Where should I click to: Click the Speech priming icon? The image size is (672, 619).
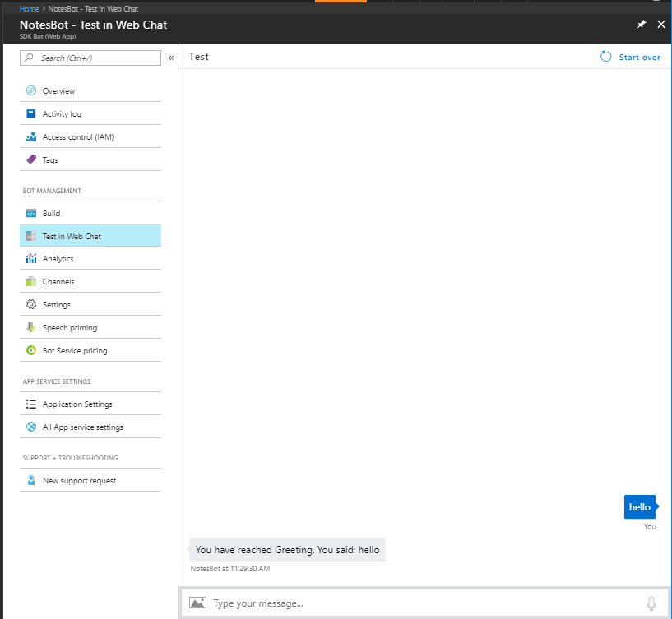[x=30, y=327]
